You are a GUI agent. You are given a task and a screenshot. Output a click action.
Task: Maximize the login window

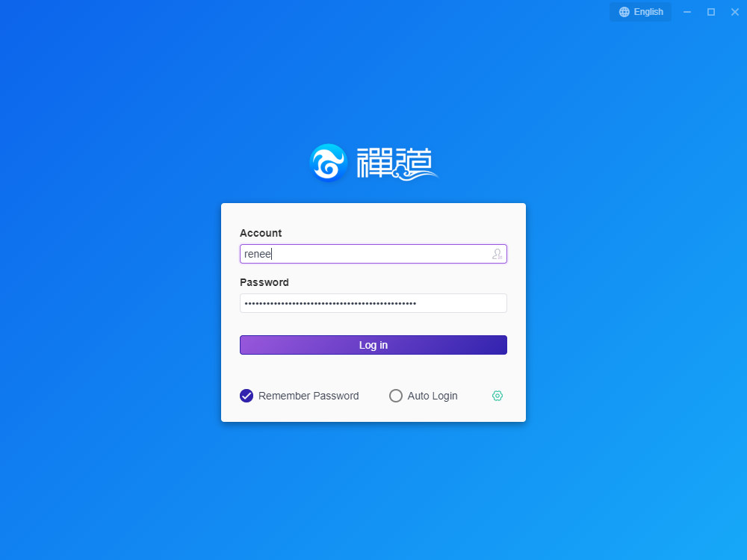pos(711,12)
